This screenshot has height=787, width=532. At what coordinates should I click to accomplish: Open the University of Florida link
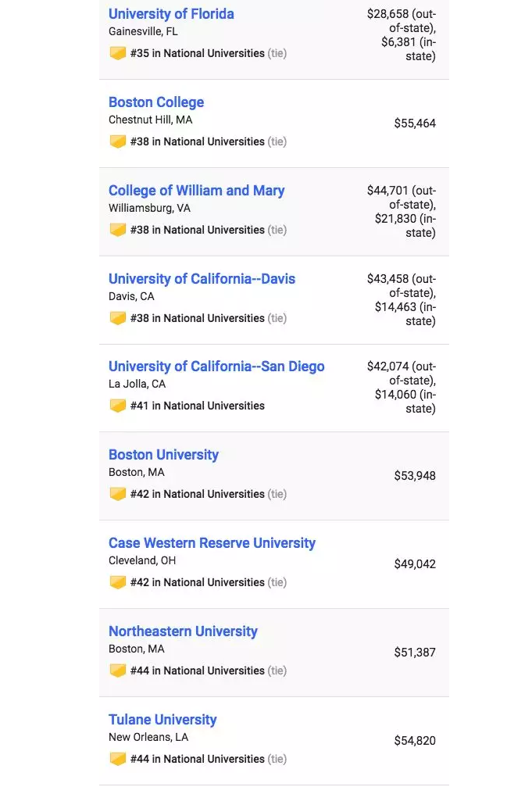(171, 14)
